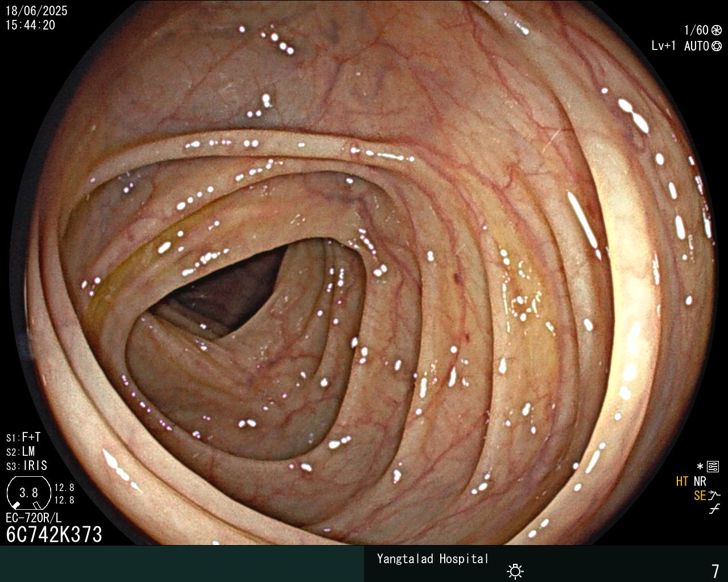Viewport: 728px width, 582px height.
Task: Click the structure enhancement curve icon beside SE
Action: pos(714,496)
